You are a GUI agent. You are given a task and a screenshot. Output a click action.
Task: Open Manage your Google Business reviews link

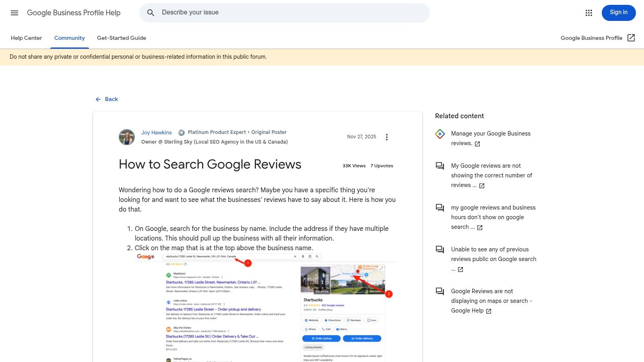pyautogui.click(x=491, y=138)
